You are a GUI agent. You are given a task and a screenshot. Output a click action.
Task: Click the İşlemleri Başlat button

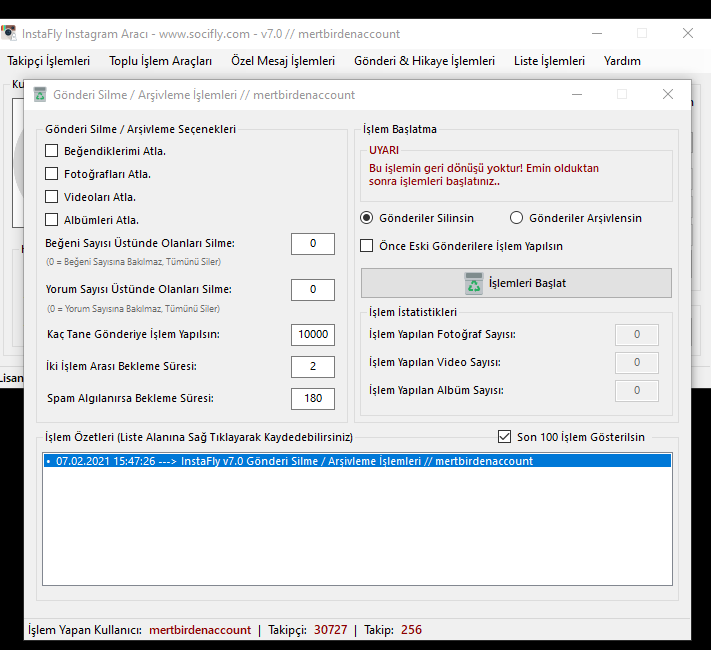point(516,283)
